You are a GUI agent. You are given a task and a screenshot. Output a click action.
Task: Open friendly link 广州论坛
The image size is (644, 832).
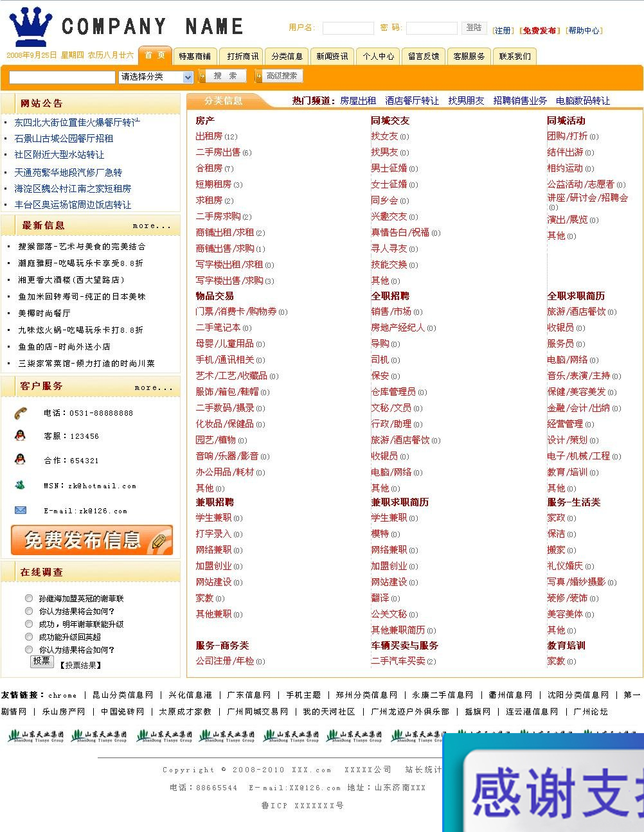click(590, 712)
